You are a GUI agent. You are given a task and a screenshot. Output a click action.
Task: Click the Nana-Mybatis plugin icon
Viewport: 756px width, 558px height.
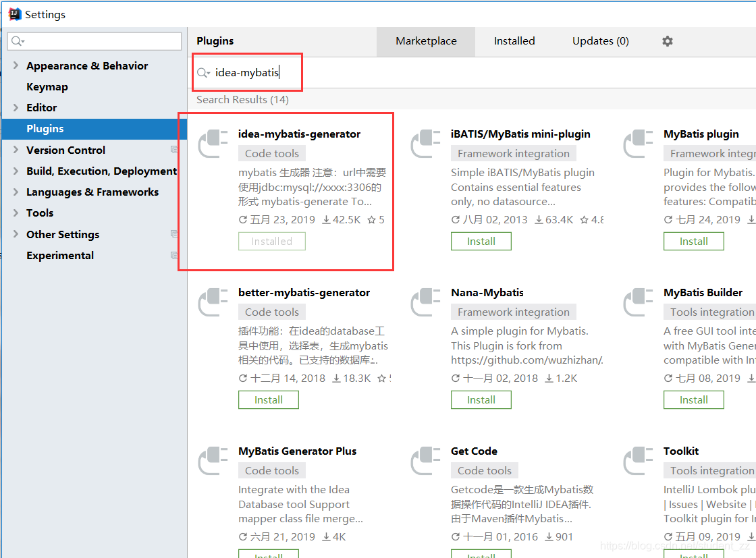coord(425,302)
